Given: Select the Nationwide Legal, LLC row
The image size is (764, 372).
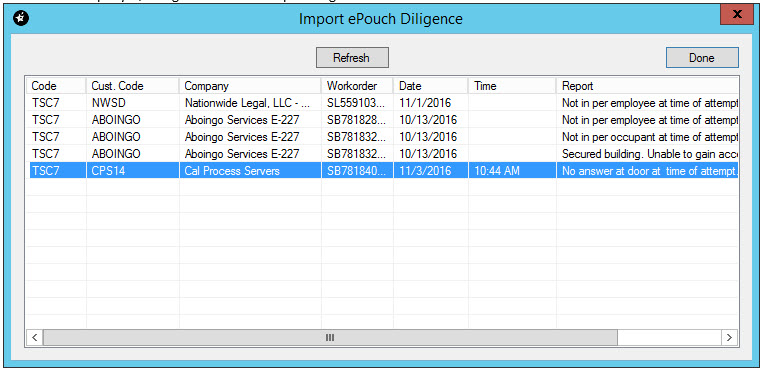Looking at the screenshot, I should [382, 103].
